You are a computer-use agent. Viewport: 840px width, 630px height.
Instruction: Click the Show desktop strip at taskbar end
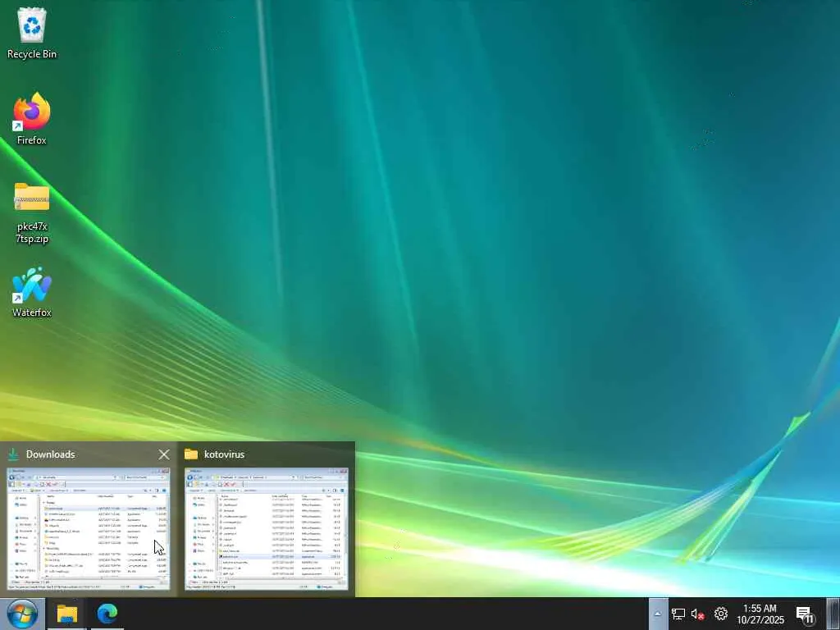pos(833,614)
